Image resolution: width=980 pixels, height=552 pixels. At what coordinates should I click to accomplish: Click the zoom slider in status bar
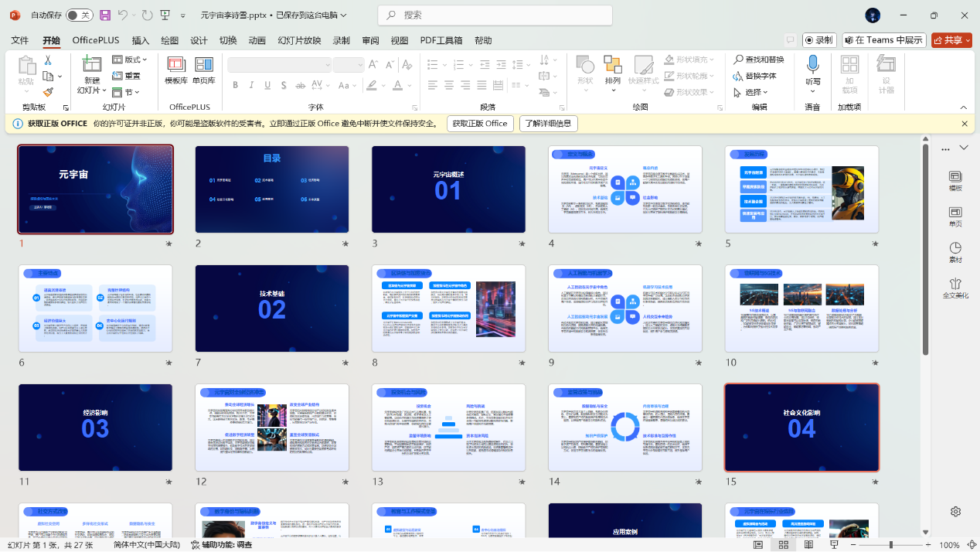coord(890,545)
